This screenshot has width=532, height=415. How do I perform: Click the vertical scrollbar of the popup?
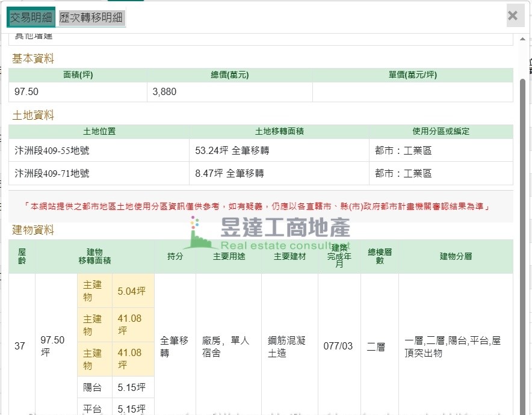click(522, 241)
